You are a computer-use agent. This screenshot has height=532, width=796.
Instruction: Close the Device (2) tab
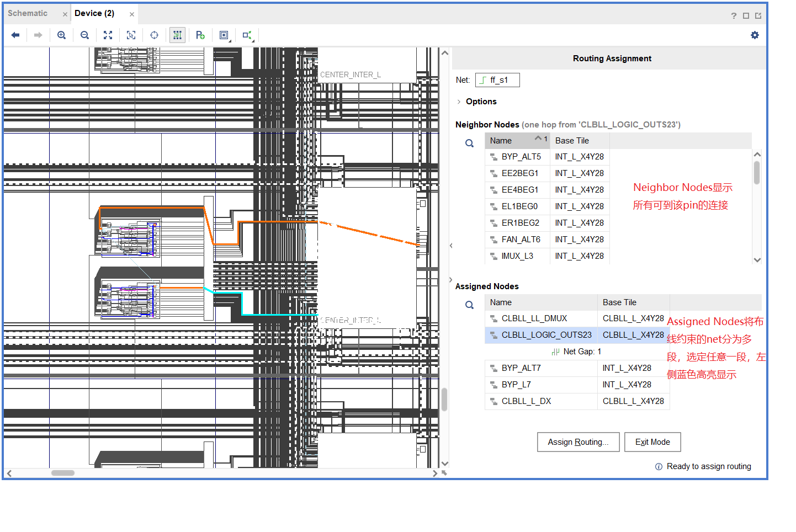(x=132, y=14)
